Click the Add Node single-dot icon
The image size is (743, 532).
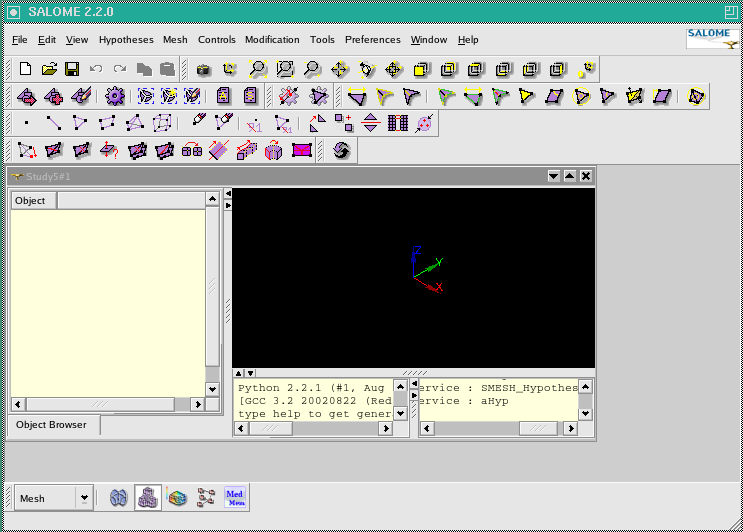(x=26, y=123)
